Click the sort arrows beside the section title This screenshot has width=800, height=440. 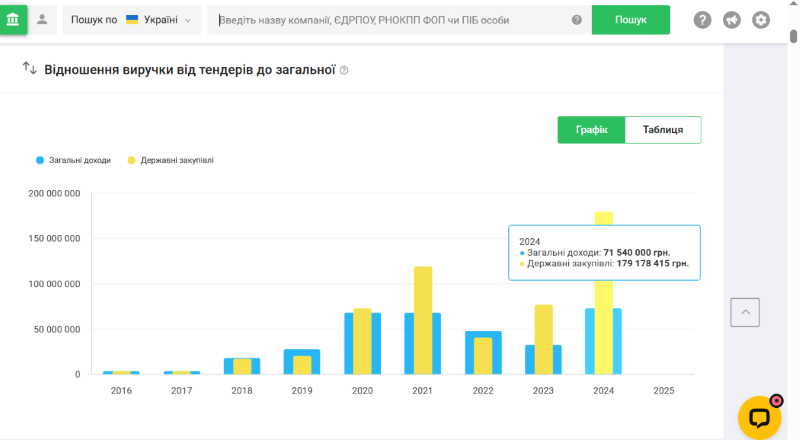pos(29,69)
